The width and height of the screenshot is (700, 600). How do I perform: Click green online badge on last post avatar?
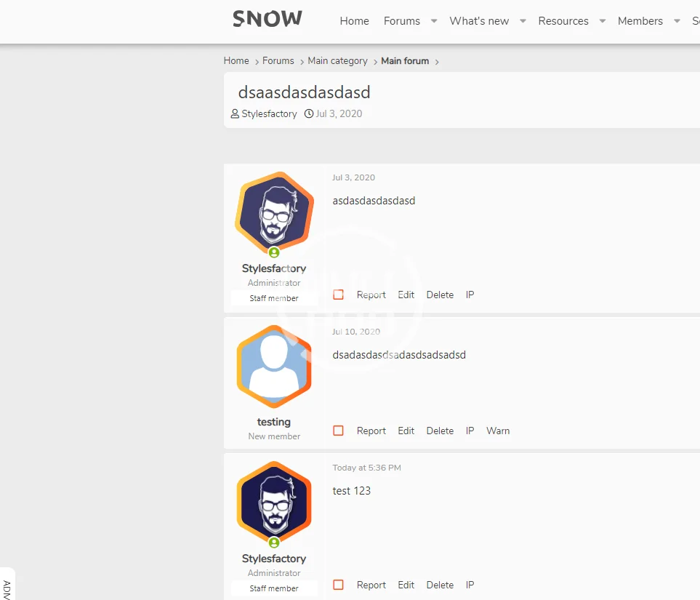(x=274, y=543)
